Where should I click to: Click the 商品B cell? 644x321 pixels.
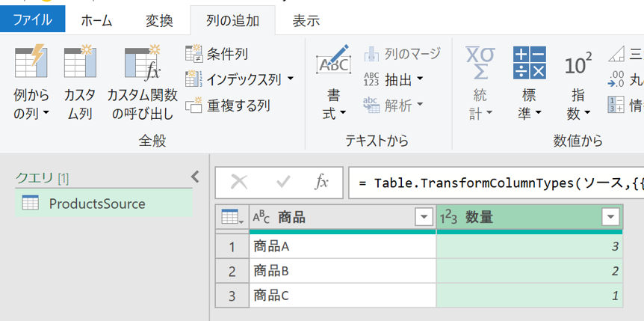coord(342,271)
